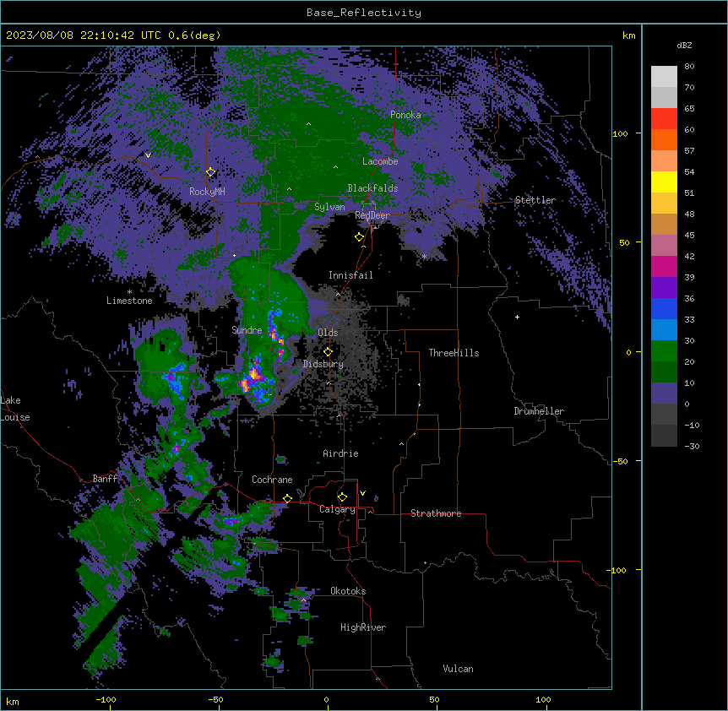Click the Banff town label
This screenshot has height=711, width=728.
(106, 479)
